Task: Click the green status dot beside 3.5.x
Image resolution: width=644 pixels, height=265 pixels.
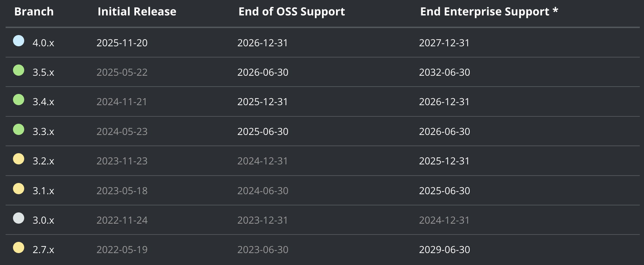Action: pyautogui.click(x=19, y=70)
